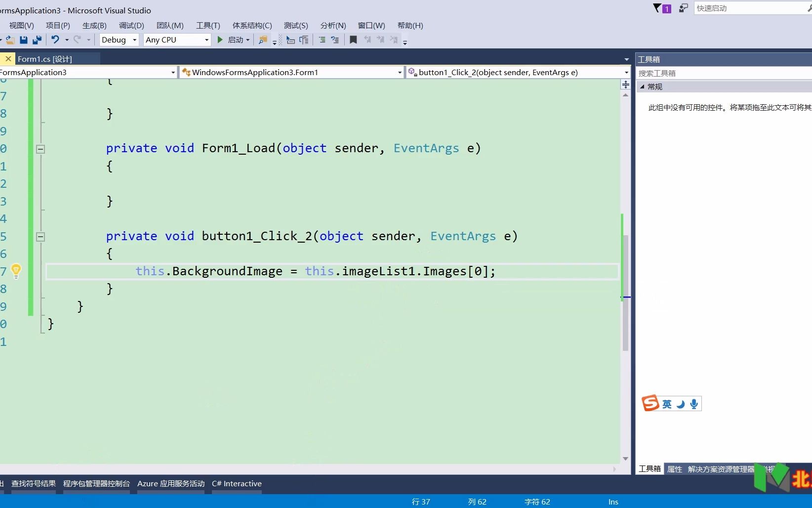Close the current document tab with X

(8, 59)
